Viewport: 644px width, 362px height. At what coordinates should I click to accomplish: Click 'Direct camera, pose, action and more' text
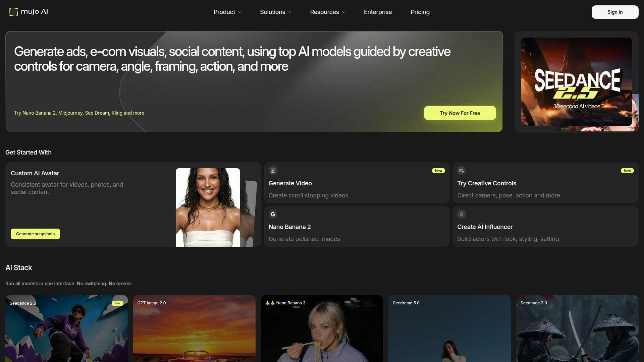click(508, 195)
